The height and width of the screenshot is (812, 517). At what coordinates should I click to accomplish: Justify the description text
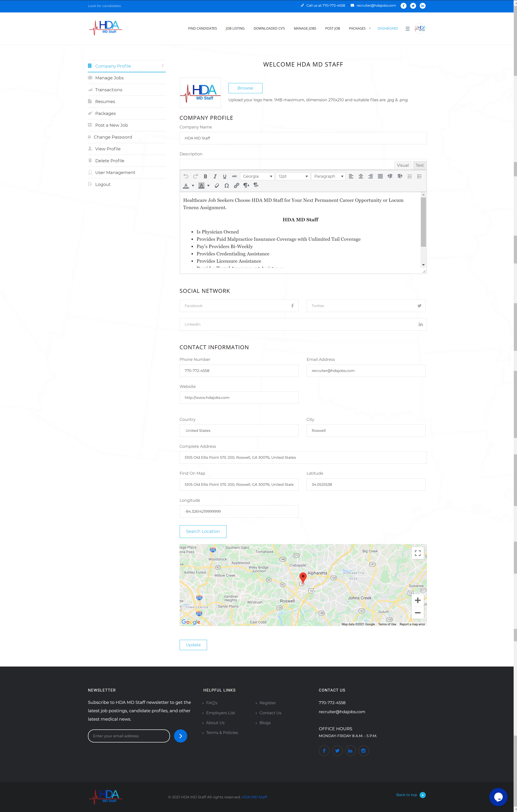pos(380,176)
